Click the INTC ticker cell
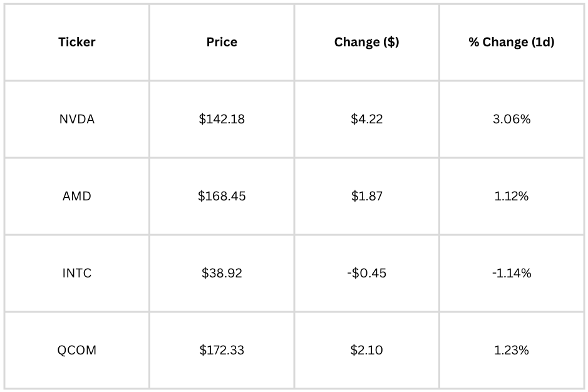The height and width of the screenshot is (392, 588). (77, 273)
